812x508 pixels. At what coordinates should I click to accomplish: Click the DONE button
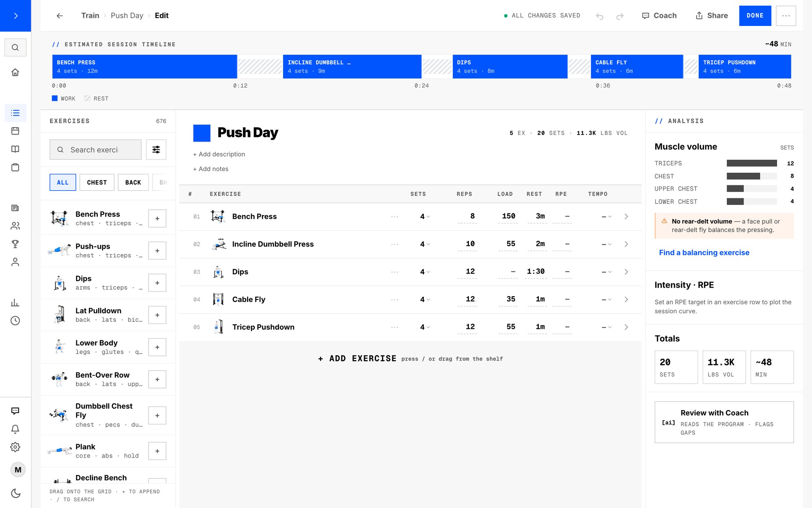click(x=755, y=16)
